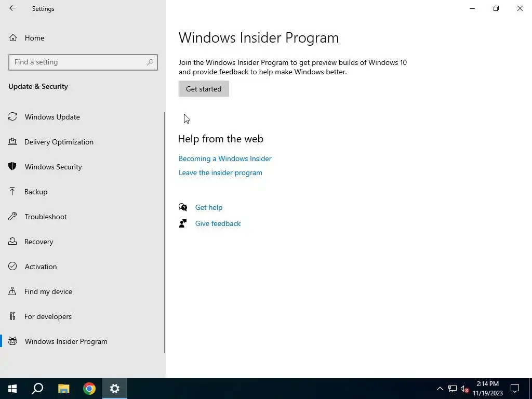Open Leave the insider program link
The height and width of the screenshot is (399, 532).
(220, 172)
